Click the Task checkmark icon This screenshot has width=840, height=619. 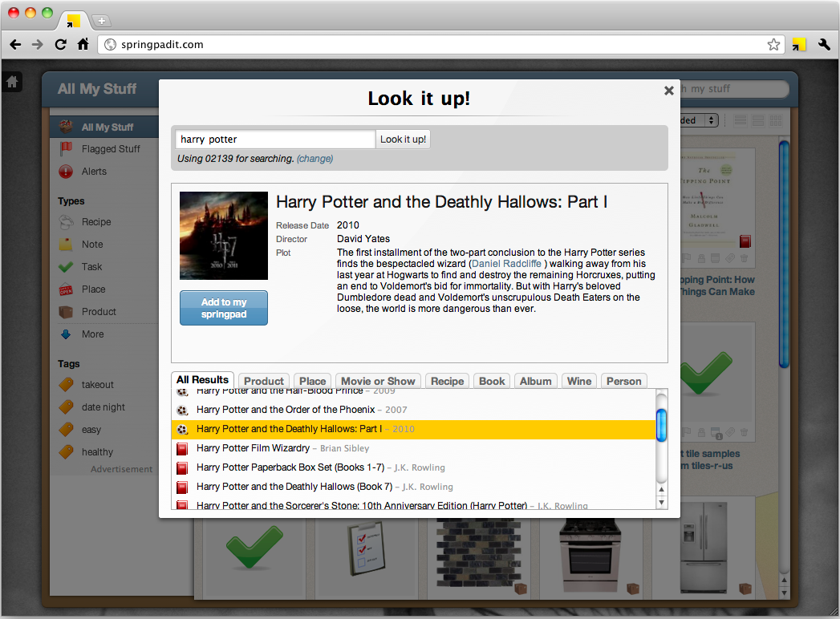tap(66, 267)
